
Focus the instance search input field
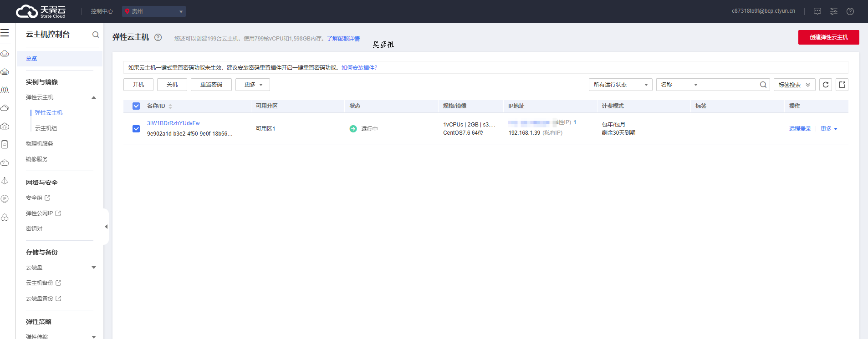point(730,85)
